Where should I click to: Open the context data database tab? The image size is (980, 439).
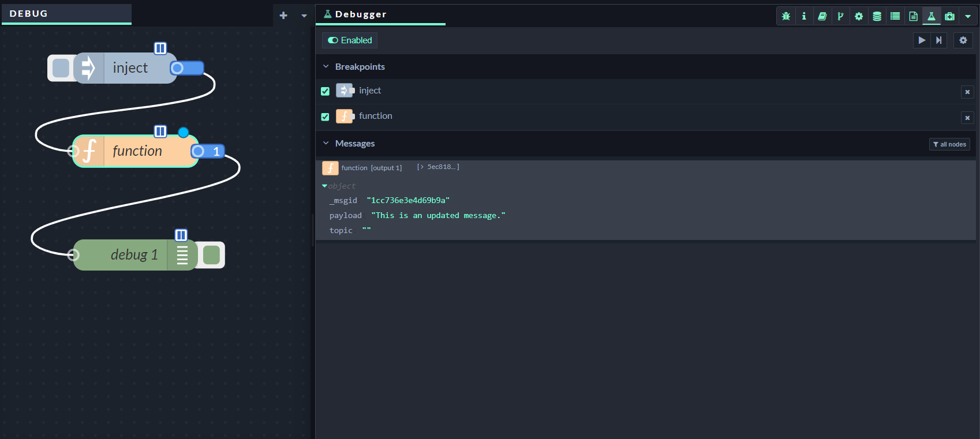coord(877,16)
